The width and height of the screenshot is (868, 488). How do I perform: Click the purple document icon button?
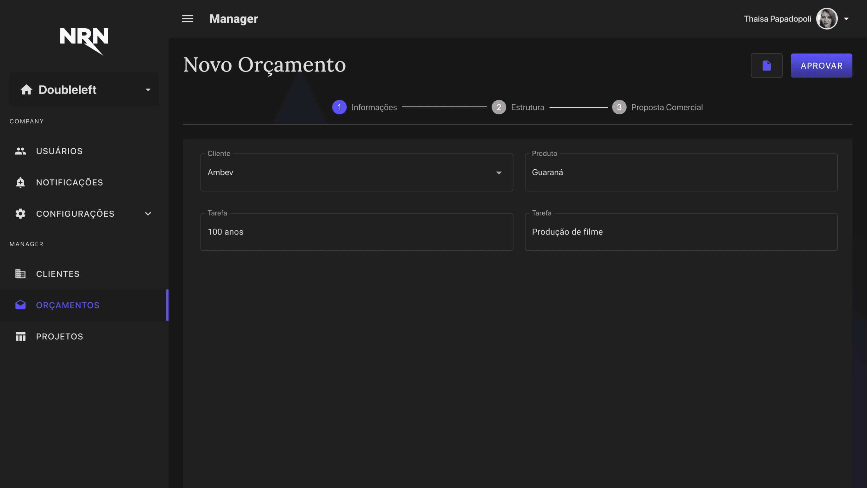[x=767, y=65]
